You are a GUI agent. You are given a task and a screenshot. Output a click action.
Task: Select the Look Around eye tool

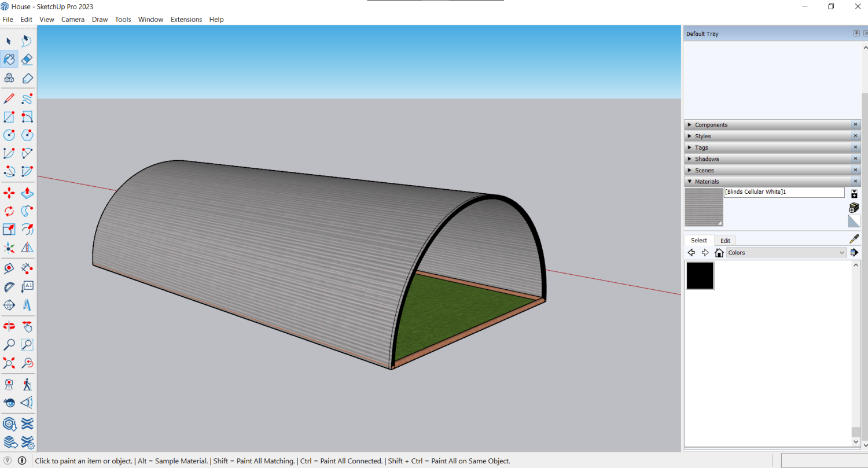coord(9,402)
